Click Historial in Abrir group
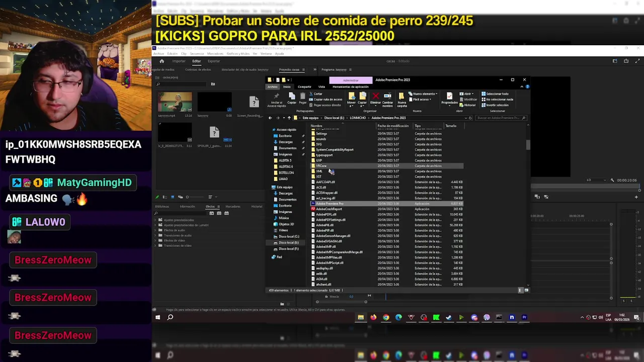Screen dimensions: 644x362 (467, 105)
